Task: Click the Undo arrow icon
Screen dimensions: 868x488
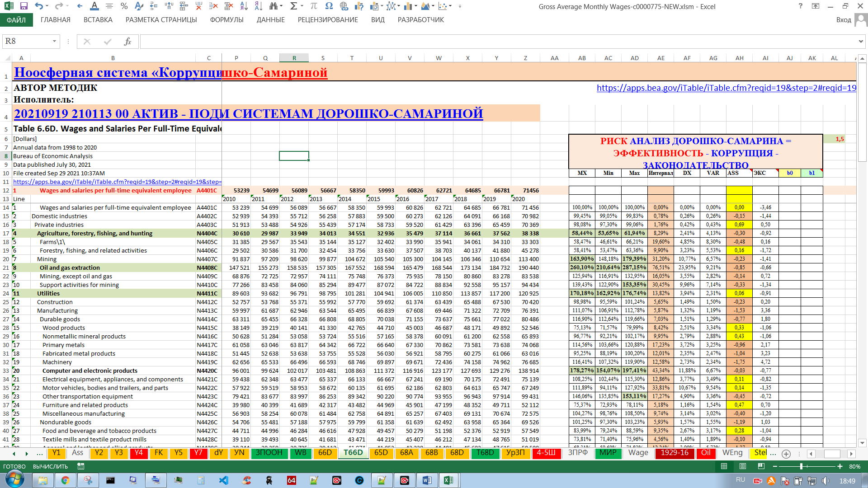Action: 38,6
